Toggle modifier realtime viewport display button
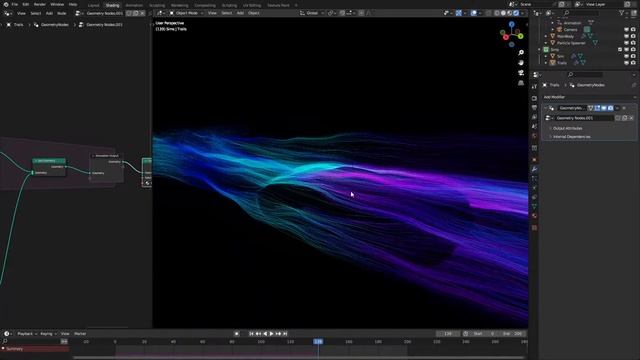The height and width of the screenshot is (360, 640). point(604,108)
